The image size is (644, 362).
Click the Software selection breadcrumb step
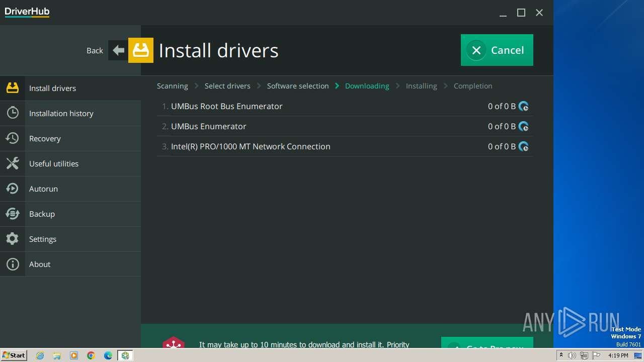[298, 86]
